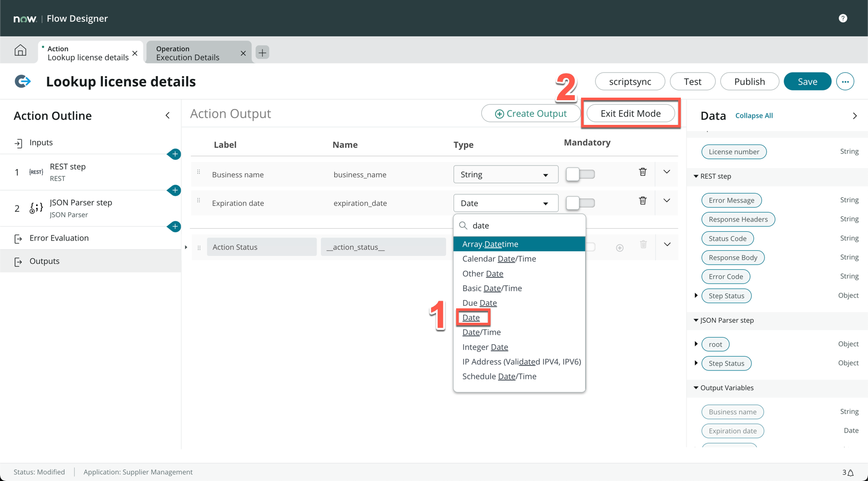Add new tab with plus icon
868x481 pixels.
(x=262, y=52)
